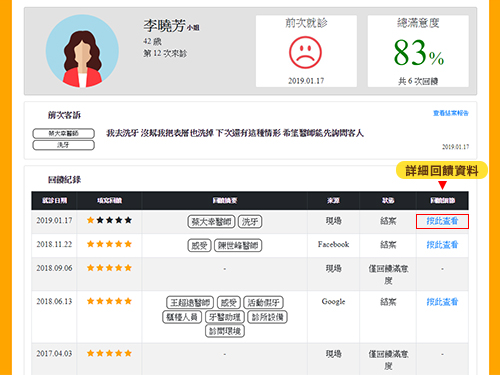
Task: Click the 來源 column header
Action: click(x=333, y=200)
